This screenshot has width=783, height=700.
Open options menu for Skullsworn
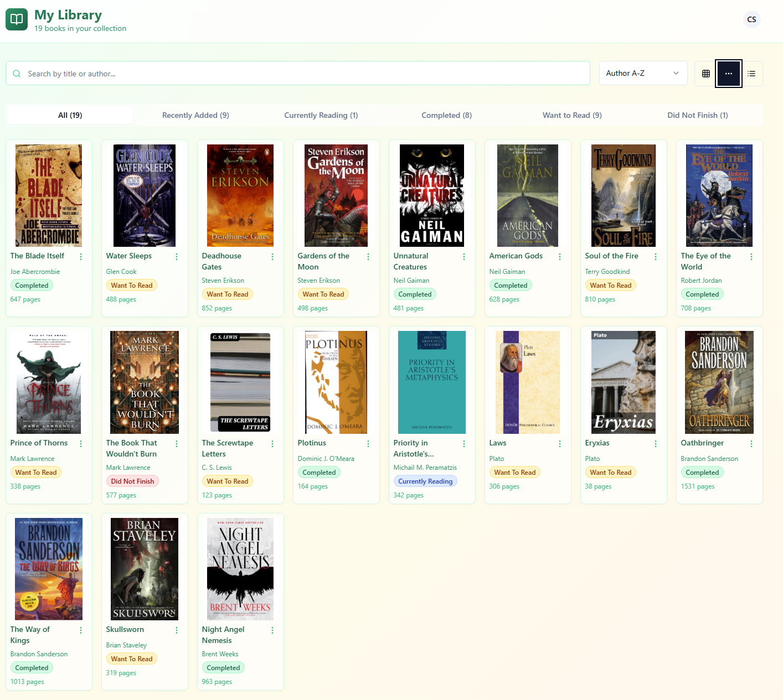177,630
